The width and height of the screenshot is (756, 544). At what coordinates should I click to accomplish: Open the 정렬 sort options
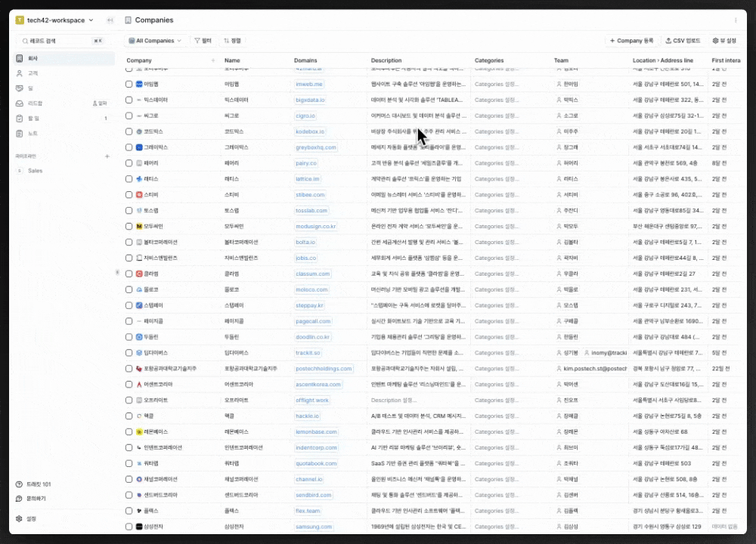click(232, 41)
